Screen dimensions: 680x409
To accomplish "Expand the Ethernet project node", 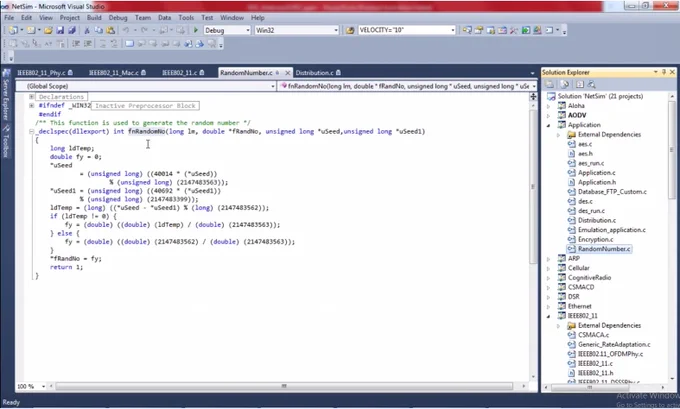I will pos(548,306).
